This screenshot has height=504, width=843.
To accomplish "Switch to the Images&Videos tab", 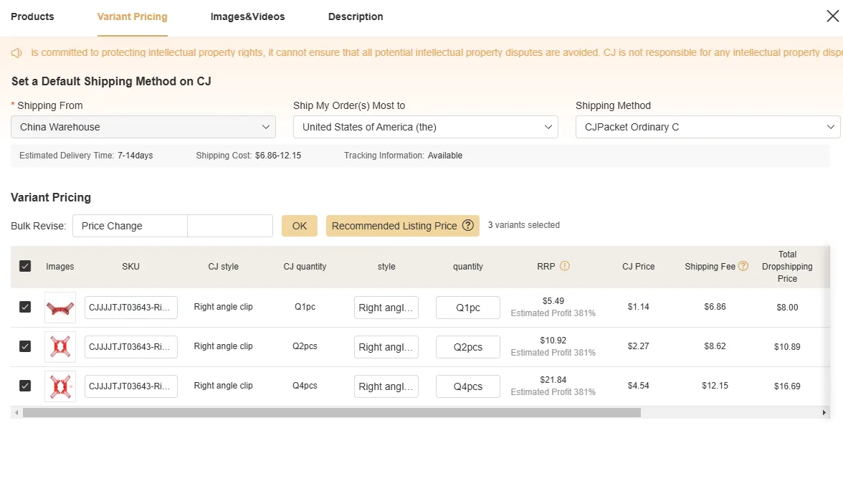I will tap(247, 16).
